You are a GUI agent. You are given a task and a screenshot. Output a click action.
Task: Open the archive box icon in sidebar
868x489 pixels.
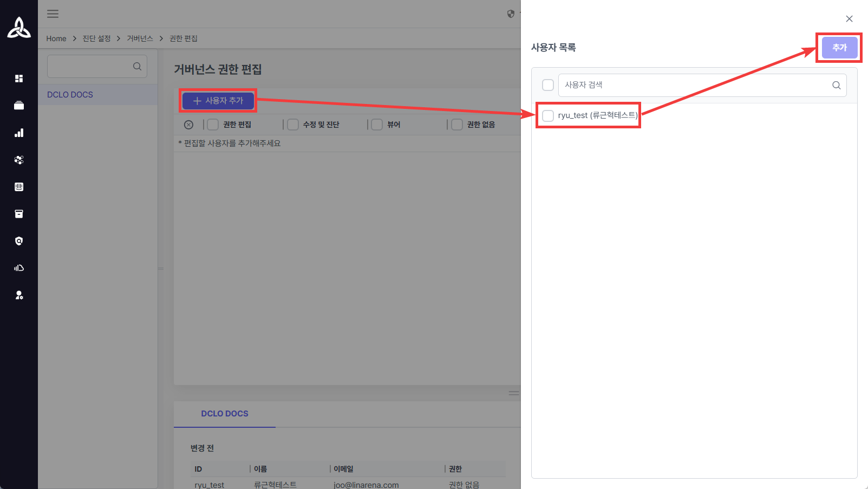tap(19, 214)
